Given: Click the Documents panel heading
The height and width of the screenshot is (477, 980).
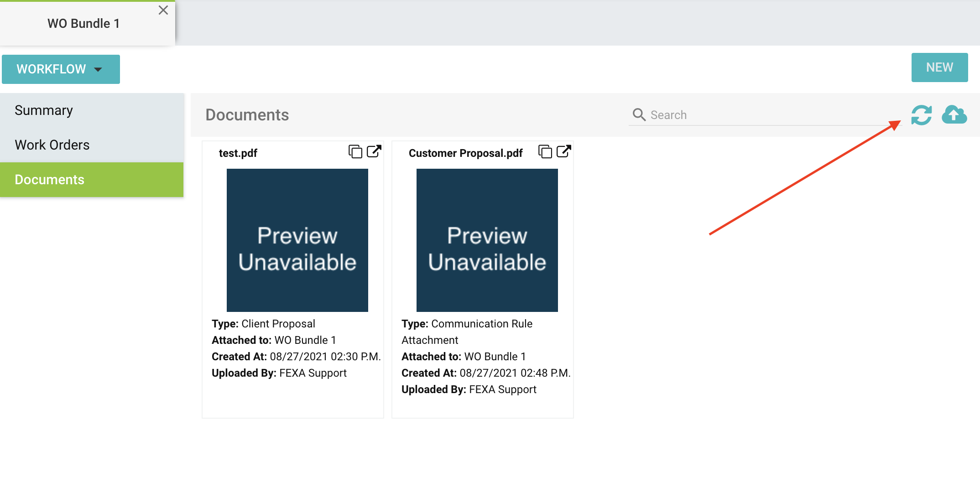Looking at the screenshot, I should (x=247, y=115).
